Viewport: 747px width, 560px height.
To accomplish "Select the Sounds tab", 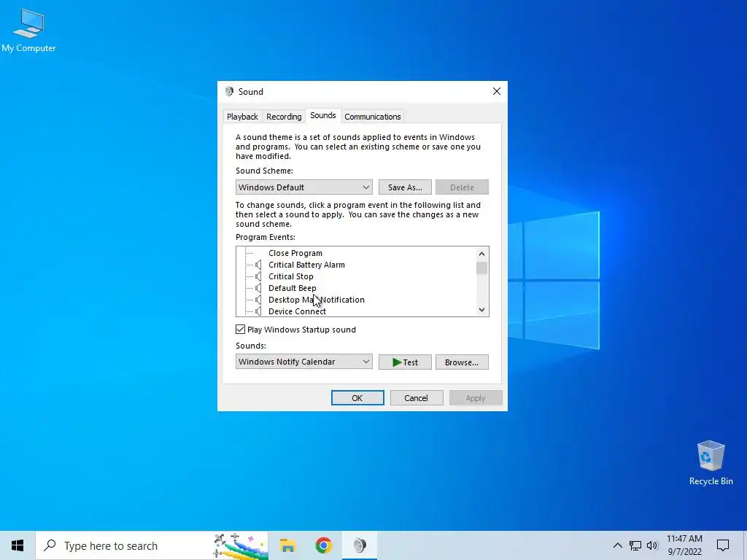I will tap(323, 116).
